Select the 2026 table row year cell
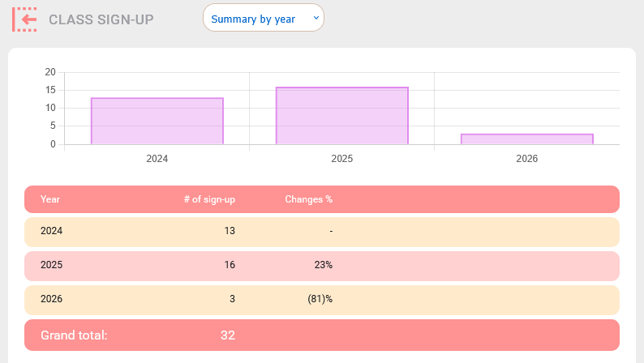The width and height of the screenshot is (644, 363). pos(51,299)
